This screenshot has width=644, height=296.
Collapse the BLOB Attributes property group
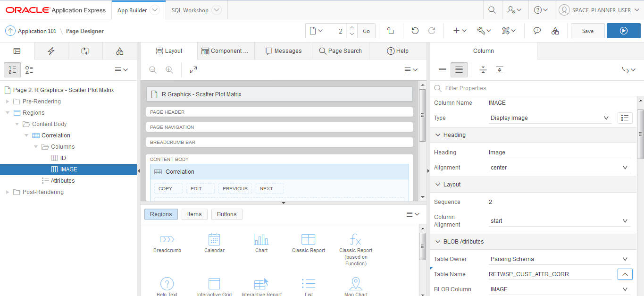coord(438,242)
